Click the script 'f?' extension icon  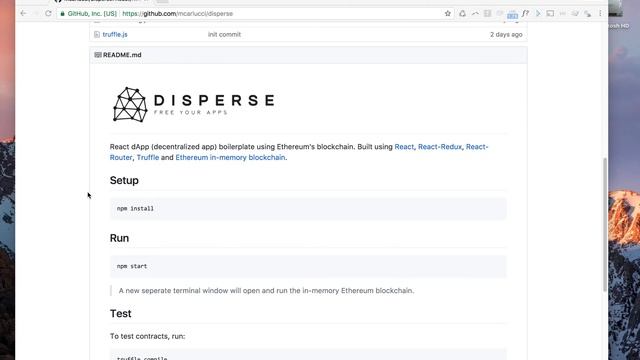coord(525,13)
